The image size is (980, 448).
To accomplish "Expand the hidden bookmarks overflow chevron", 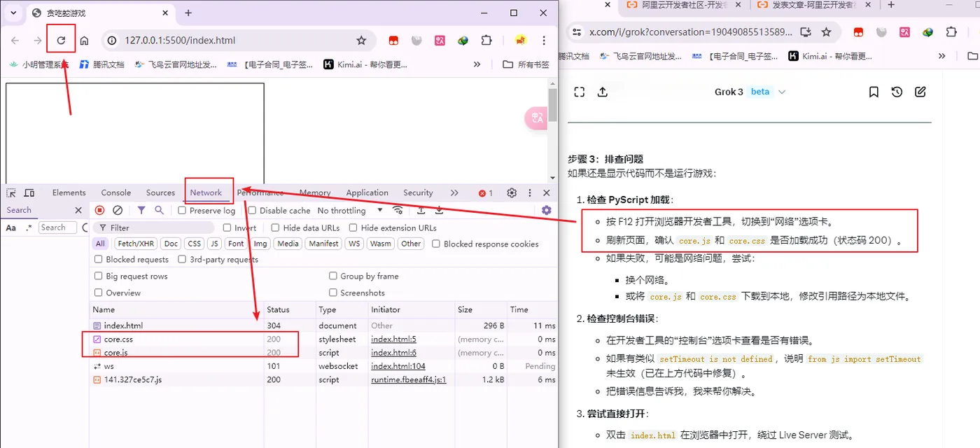I will (x=477, y=64).
